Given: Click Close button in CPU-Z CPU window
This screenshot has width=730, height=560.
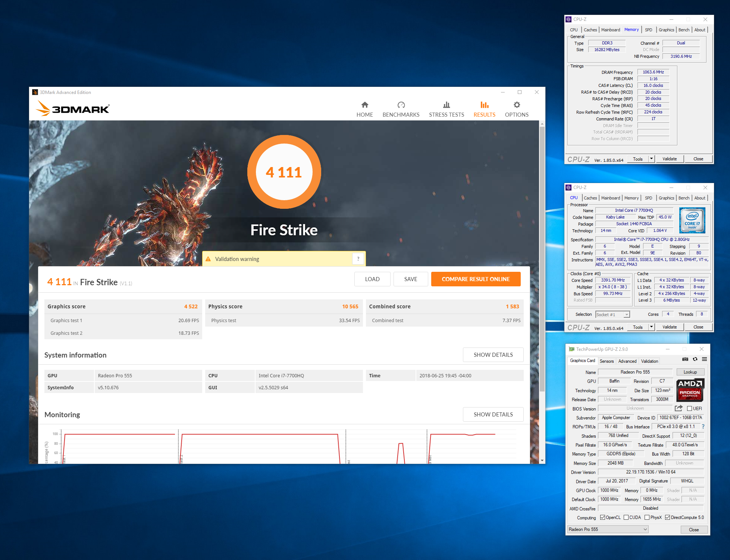Looking at the screenshot, I should (x=698, y=327).
